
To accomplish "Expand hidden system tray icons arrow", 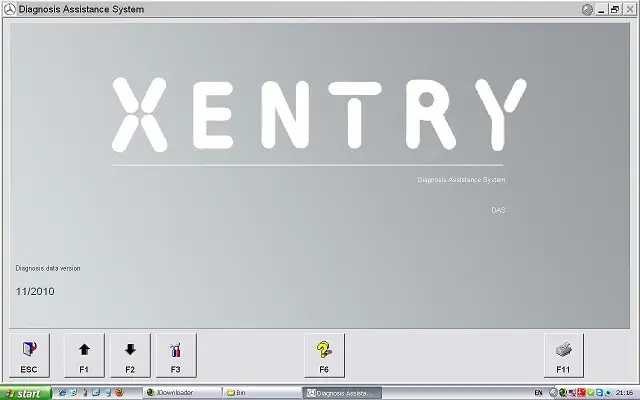I will 553,393.
